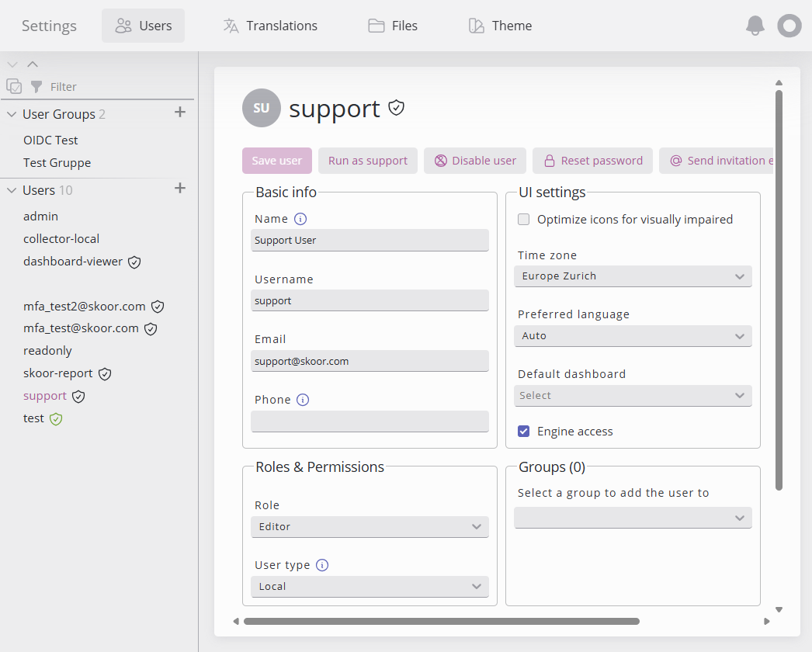Collapse the User Groups section
812x652 pixels.
(12, 114)
